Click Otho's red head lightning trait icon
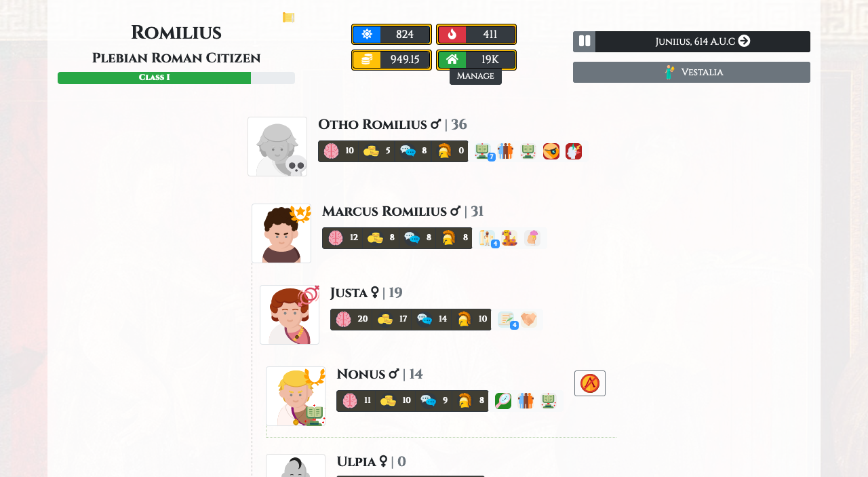This screenshot has height=477, width=868. click(574, 151)
